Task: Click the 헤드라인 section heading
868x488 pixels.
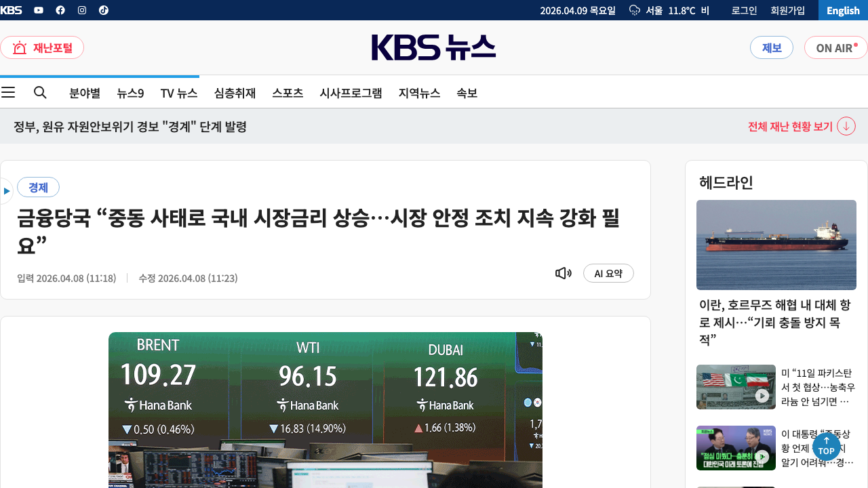Action: coord(726,182)
